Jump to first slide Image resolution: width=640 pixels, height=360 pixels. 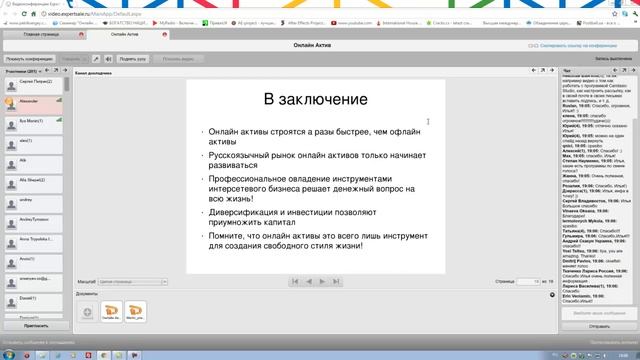pyautogui.click(x=295, y=282)
